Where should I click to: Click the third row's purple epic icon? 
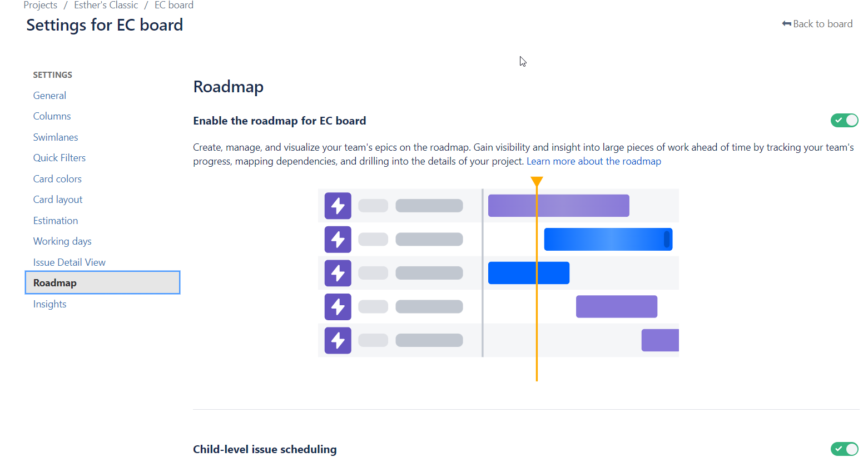tap(338, 273)
